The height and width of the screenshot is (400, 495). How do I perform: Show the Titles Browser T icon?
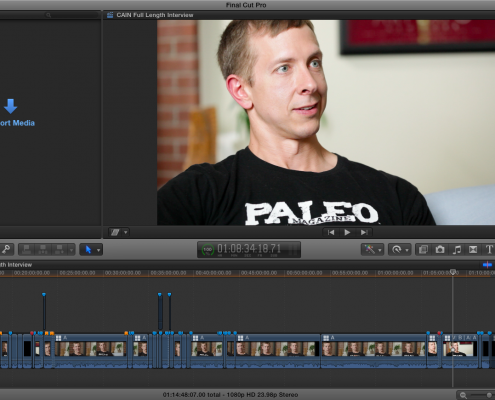(489, 249)
